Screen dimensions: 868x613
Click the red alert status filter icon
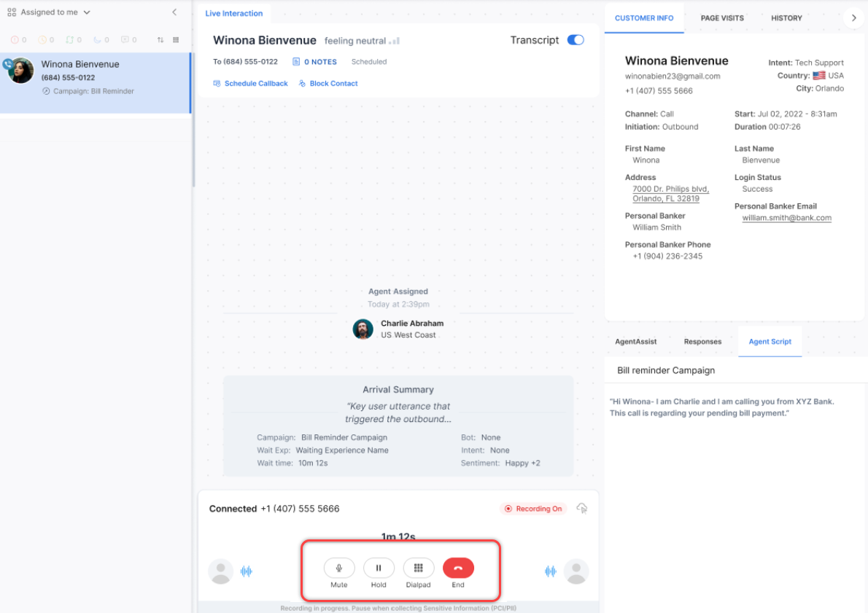(x=15, y=40)
